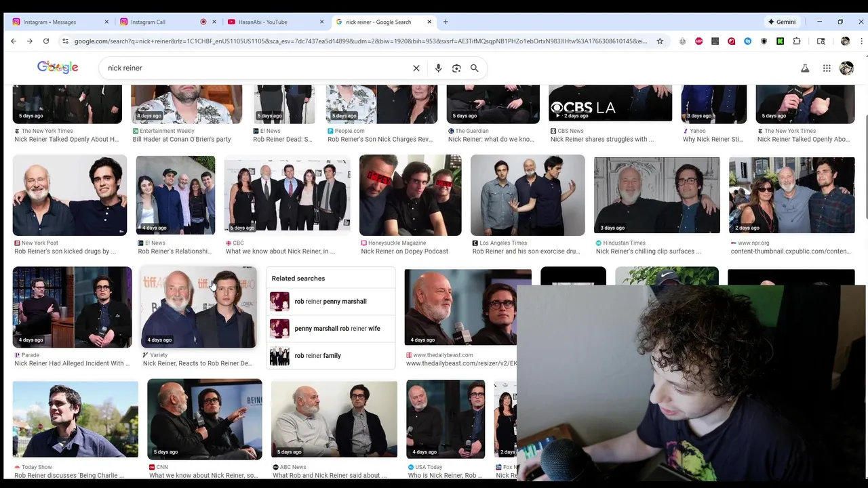The width and height of the screenshot is (868, 488).
Task: Open the Gemini button in the title bar
Action: pyautogui.click(x=782, y=22)
